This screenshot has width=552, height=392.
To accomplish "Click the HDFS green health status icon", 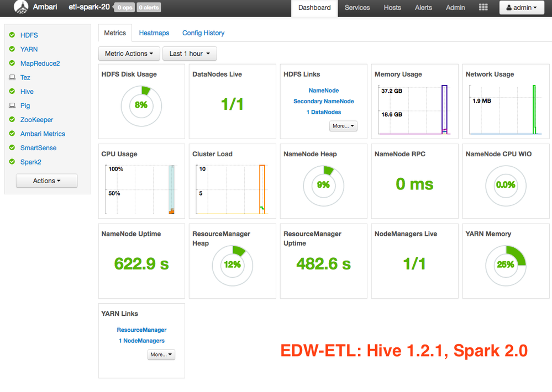I will pos(13,35).
